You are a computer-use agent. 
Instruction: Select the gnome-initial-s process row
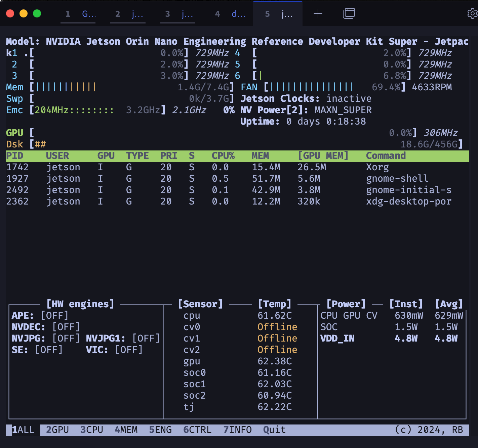pos(237,190)
